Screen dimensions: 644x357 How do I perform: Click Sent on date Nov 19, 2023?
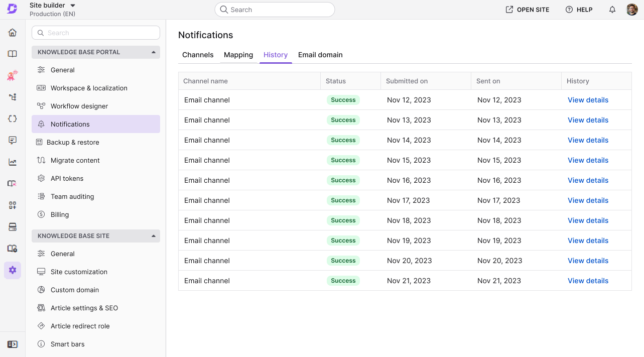click(499, 241)
